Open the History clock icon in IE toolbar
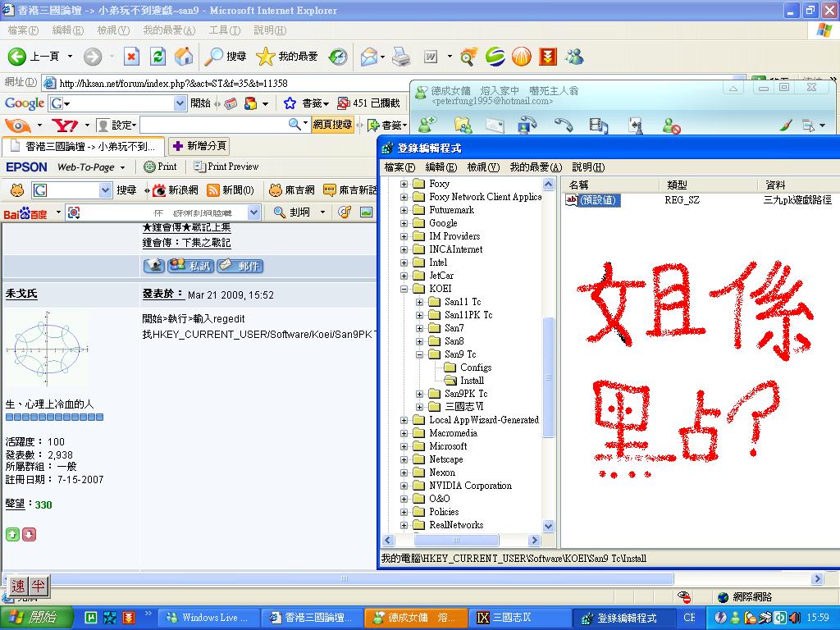Image resolution: width=840 pixels, height=630 pixels. pos(338,57)
